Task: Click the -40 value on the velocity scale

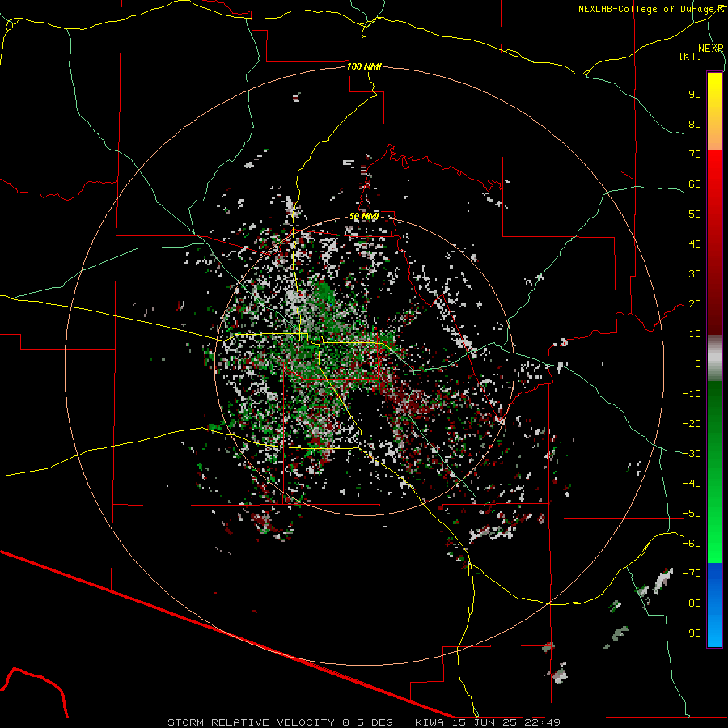Action: pos(692,484)
